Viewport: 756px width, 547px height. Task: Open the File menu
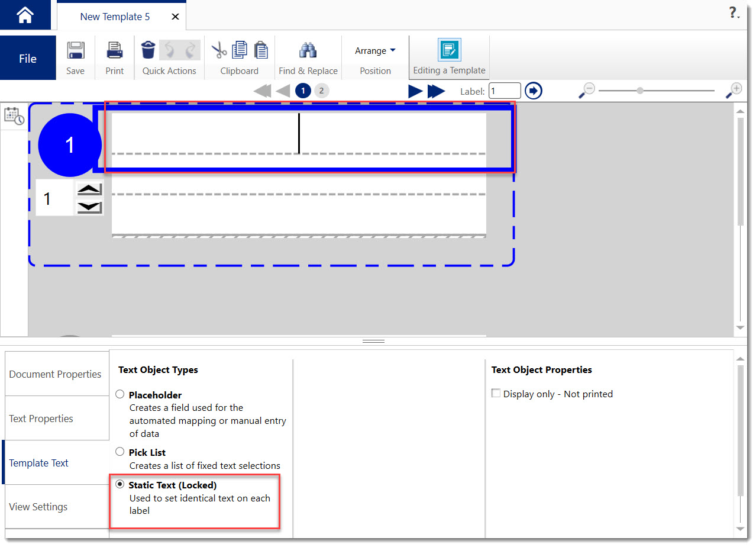(x=28, y=58)
